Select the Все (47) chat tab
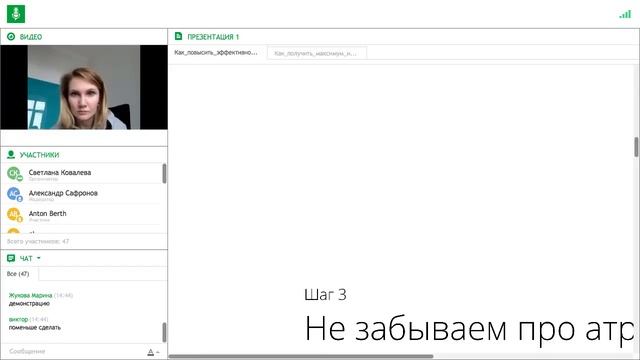This screenshot has height=360, width=640. coord(19,274)
